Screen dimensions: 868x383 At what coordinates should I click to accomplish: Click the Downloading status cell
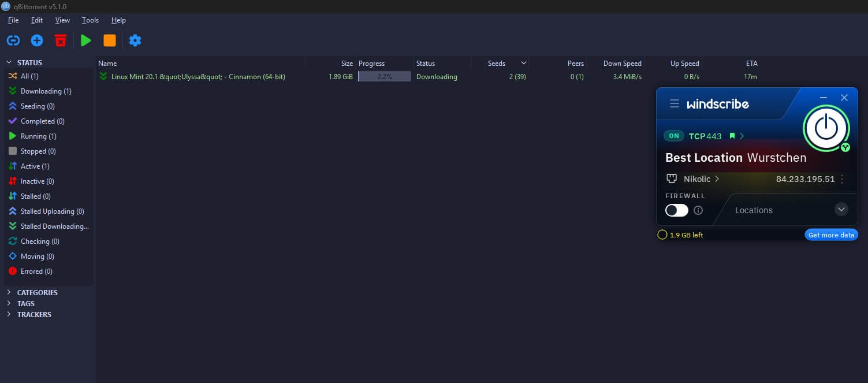437,77
